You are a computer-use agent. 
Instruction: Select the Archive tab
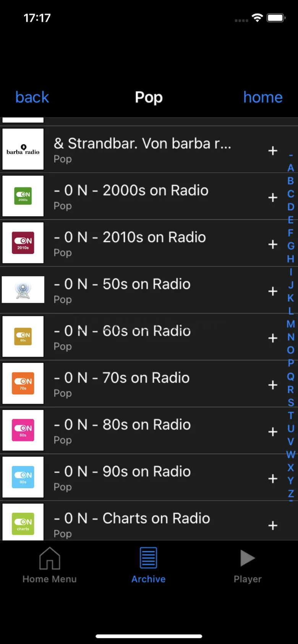coord(149,565)
